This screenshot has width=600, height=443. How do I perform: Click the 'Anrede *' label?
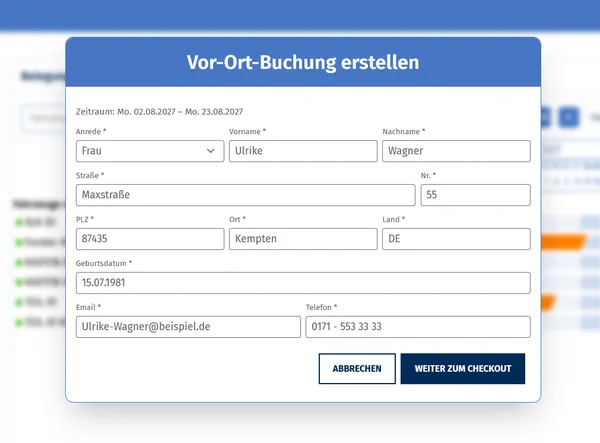(91, 132)
